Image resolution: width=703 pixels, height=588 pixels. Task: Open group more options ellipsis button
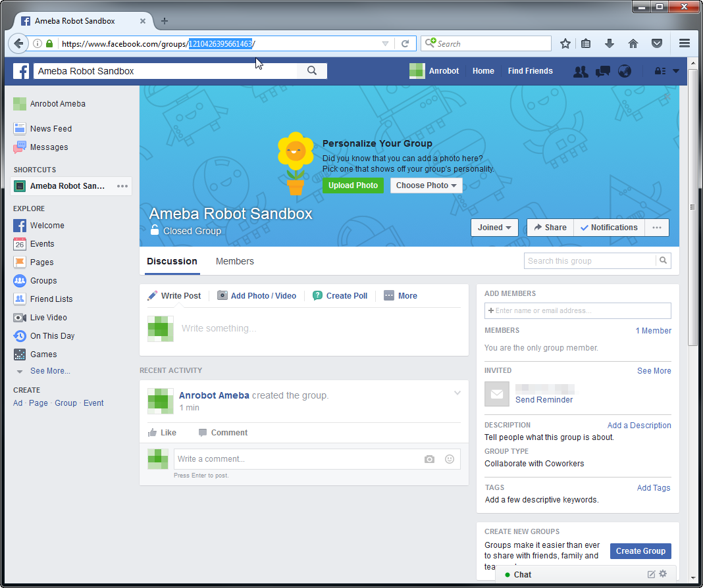click(657, 228)
